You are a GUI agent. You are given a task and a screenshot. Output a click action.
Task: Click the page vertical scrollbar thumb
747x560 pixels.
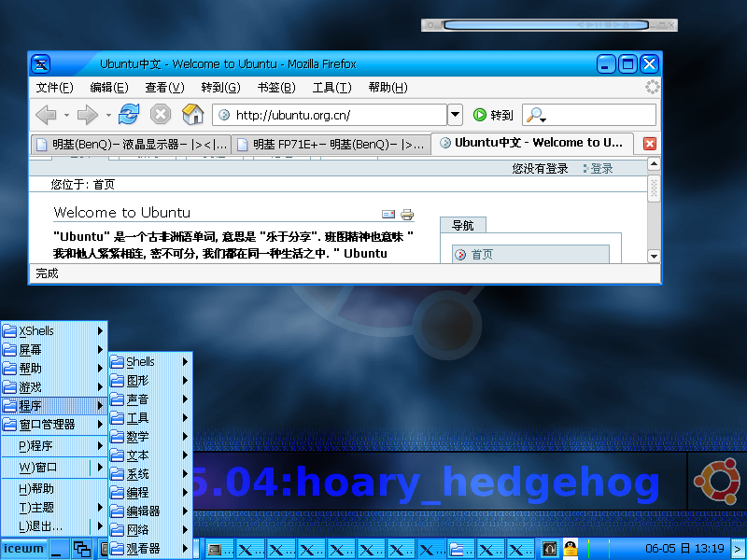coord(654,189)
